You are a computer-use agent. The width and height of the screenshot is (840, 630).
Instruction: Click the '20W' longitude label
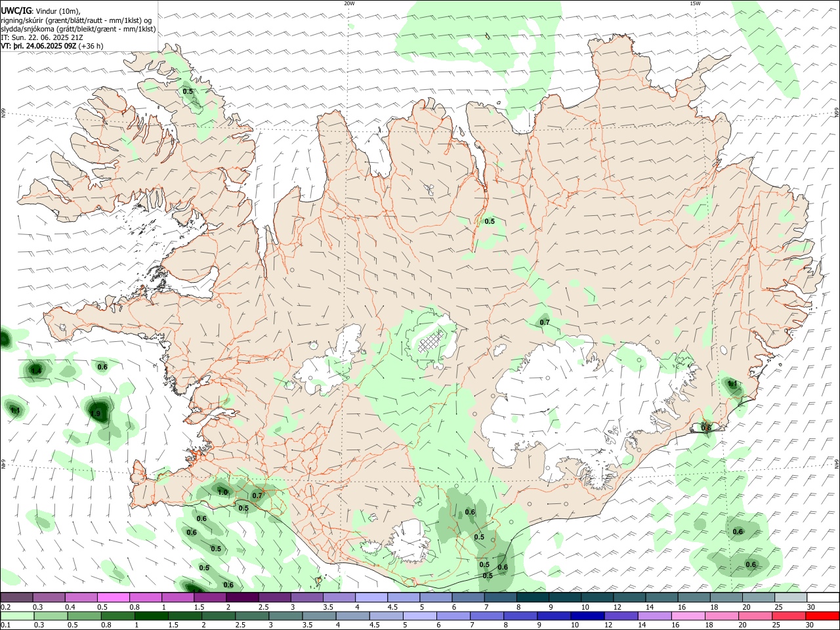[x=349, y=3]
